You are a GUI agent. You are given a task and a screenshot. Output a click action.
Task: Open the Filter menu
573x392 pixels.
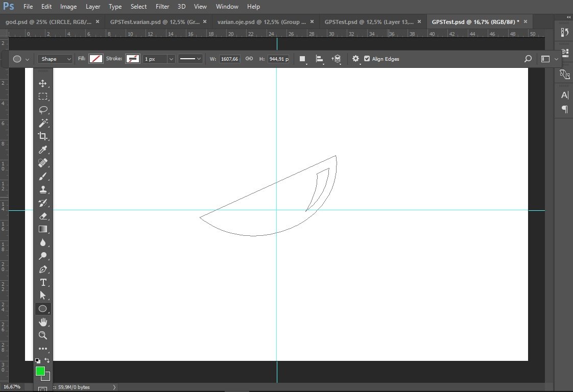click(x=162, y=7)
